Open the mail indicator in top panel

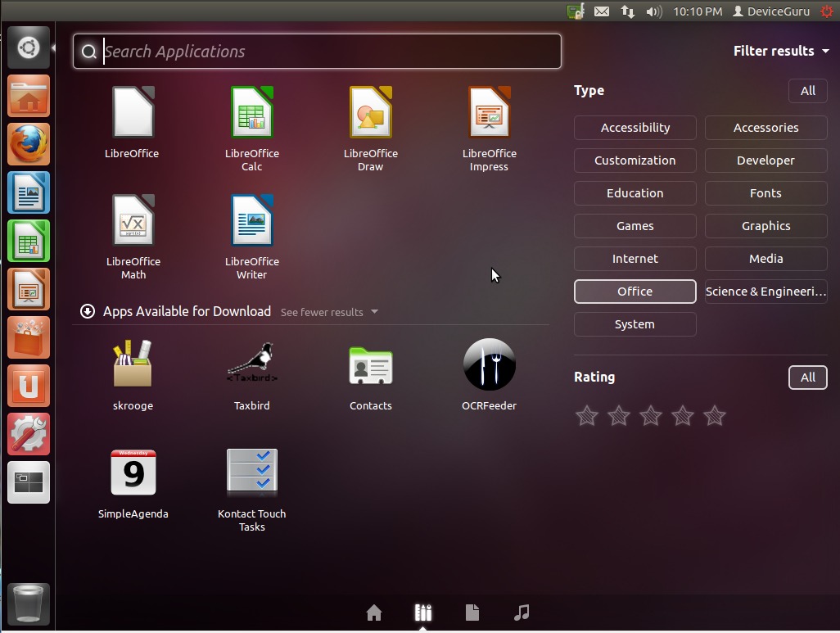point(602,11)
